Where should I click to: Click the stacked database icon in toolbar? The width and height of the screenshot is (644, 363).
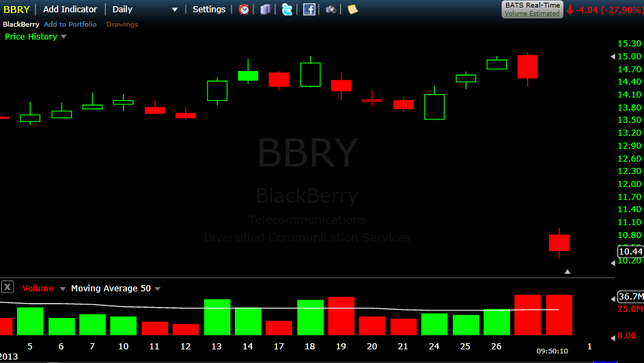click(266, 9)
